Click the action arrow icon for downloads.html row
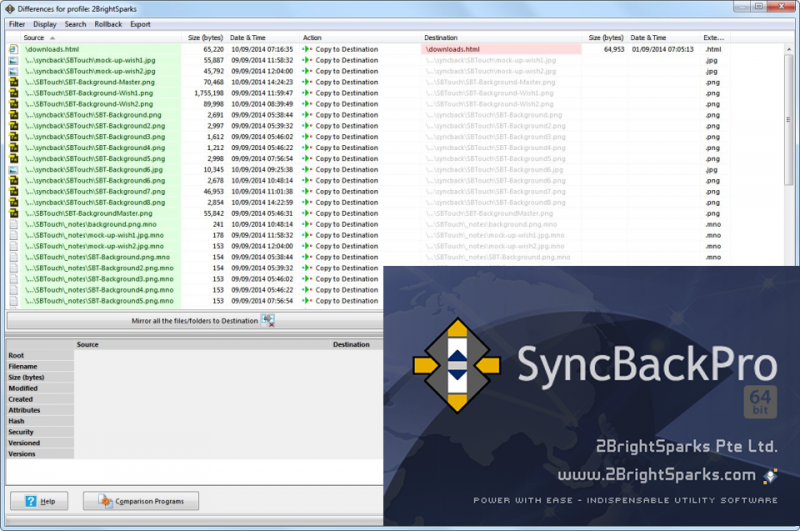Image resolution: width=800 pixels, height=531 pixels. [x=307, y=49]
